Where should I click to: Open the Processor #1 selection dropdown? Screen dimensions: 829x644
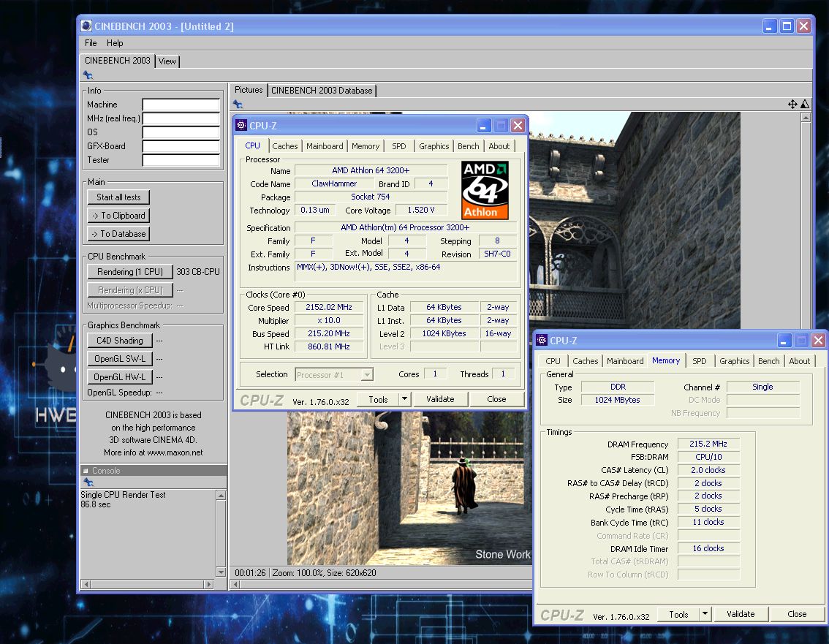(x=366, y=374)
